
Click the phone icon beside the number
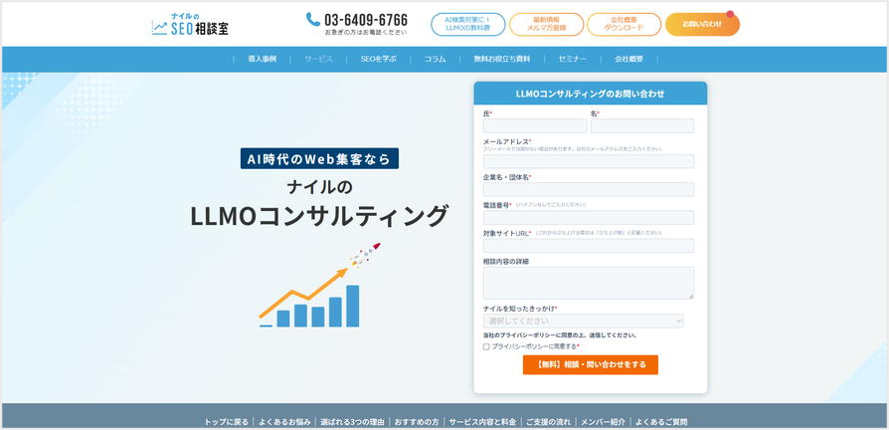click(x=313, y=19)
